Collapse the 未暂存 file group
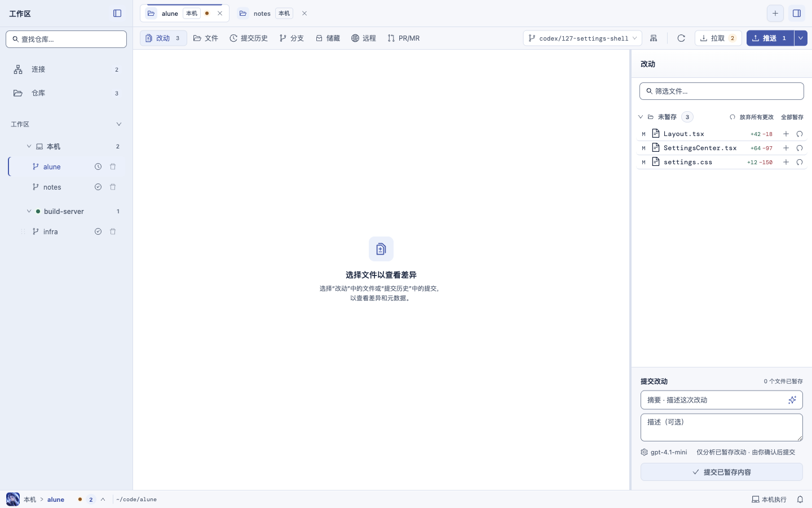Screen dimensions: 812x508 641,117
